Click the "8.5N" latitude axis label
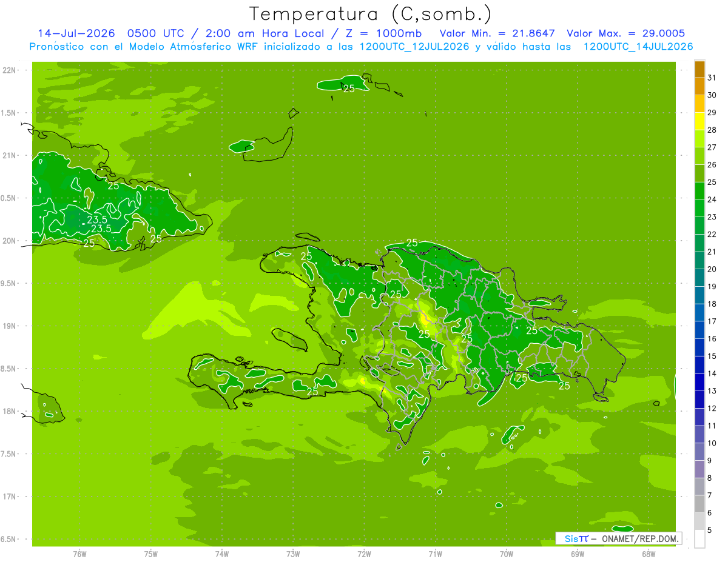The width and height of the screenshot is (728, 562). point(9,369)
